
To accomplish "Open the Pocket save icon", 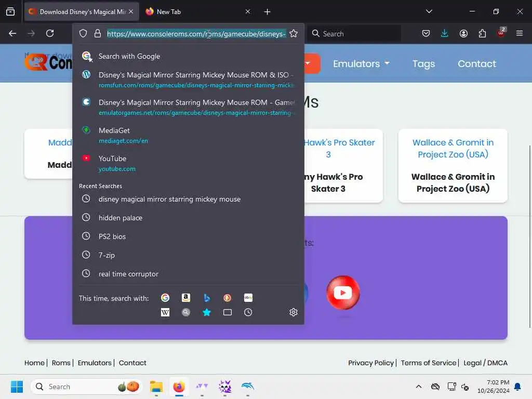I will click(426, 33).
